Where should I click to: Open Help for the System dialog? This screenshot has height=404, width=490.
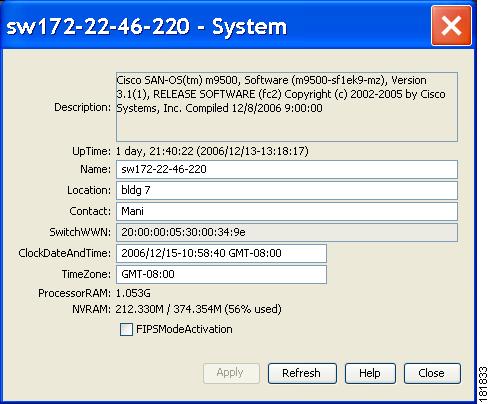370,373
